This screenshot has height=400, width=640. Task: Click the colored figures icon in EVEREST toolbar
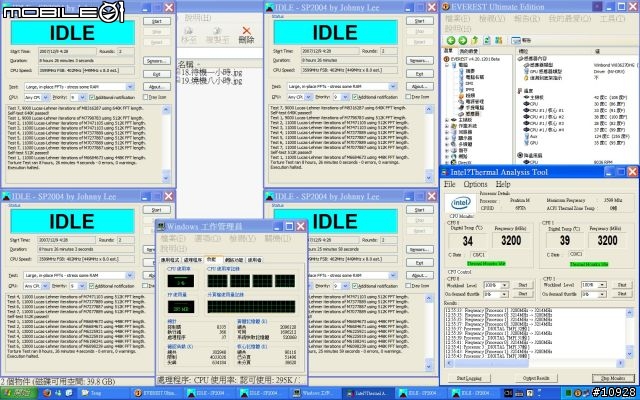498,40
